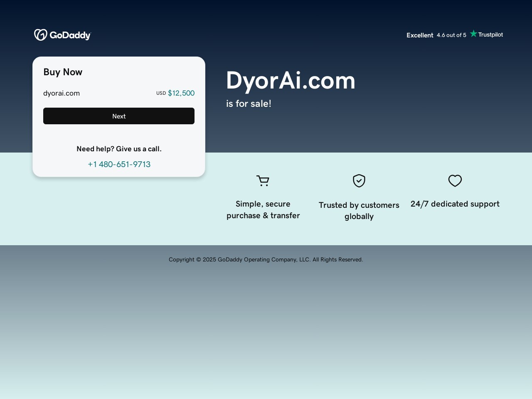Click the Next button
The height and width of the screenshot is (399, 532).
point(119,116)
